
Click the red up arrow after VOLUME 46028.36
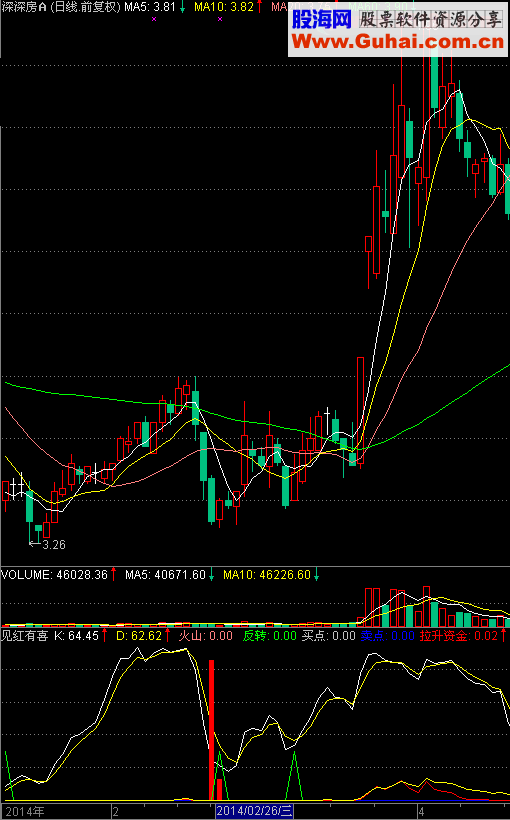pos(114,575)
